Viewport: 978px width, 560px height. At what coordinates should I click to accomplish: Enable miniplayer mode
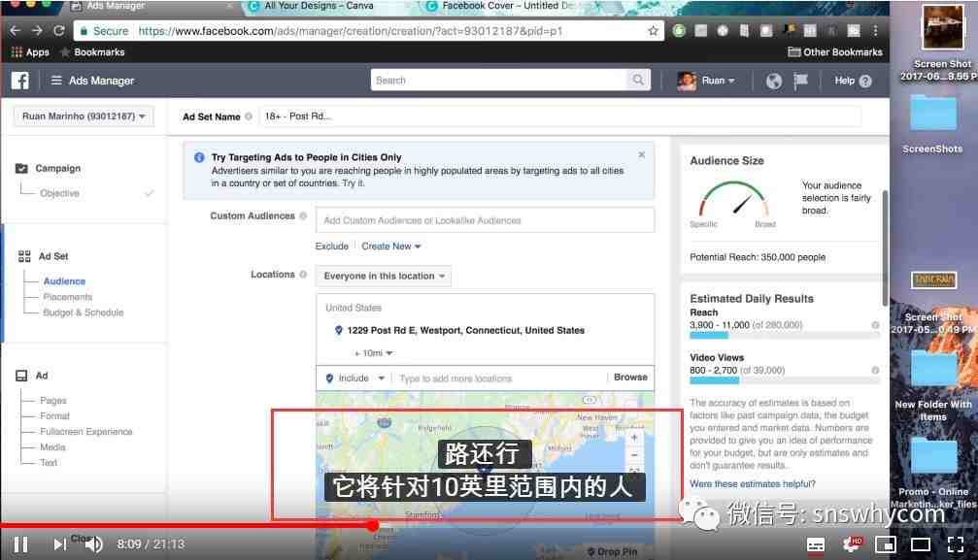point(886,545)
